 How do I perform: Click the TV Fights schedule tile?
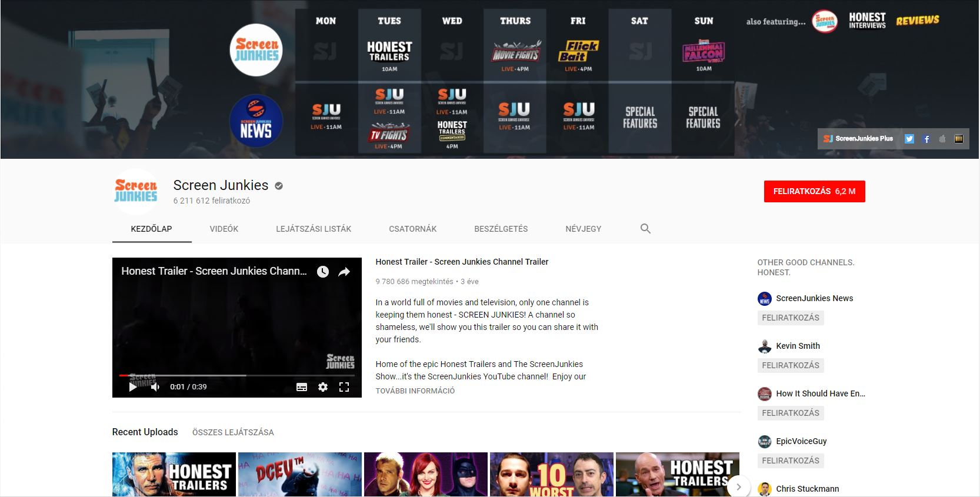point(388,136)
